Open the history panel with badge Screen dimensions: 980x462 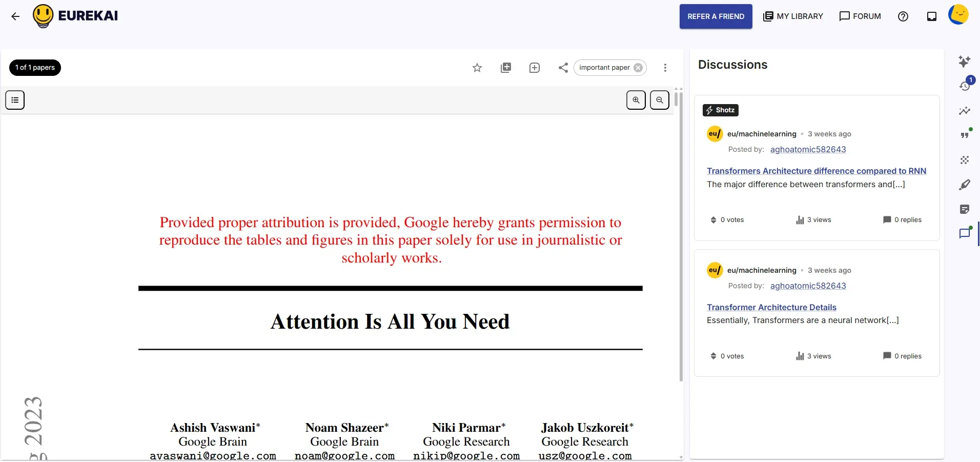click(965, 86)
